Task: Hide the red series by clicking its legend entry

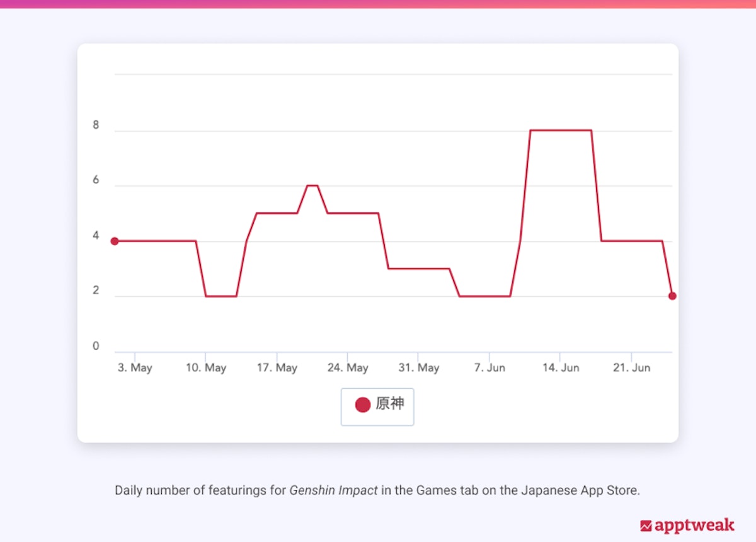Action: coord(377,405)
